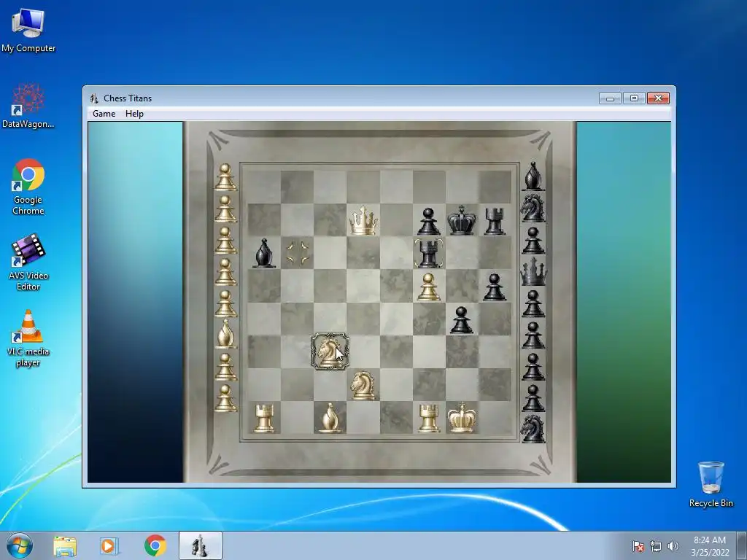This screenshot has width=747, height=560.
Task: Click the captured black queen beside the board
Action: [x=533, y=271]
